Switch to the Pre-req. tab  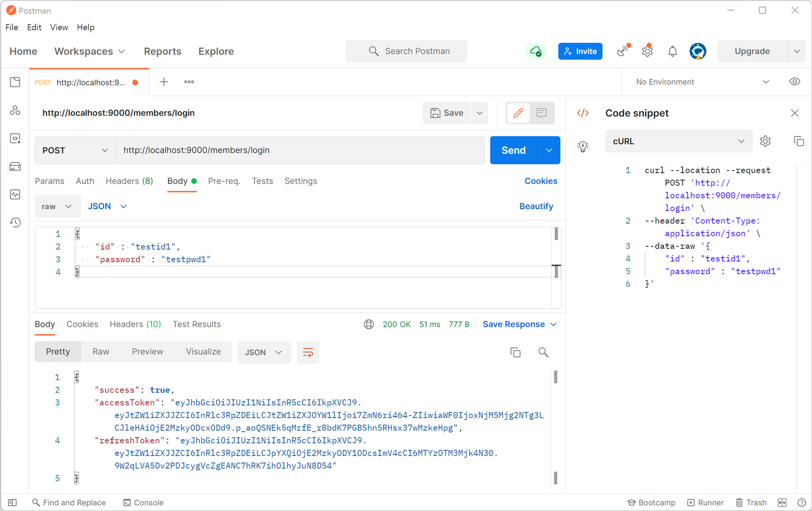coord(224,181)
